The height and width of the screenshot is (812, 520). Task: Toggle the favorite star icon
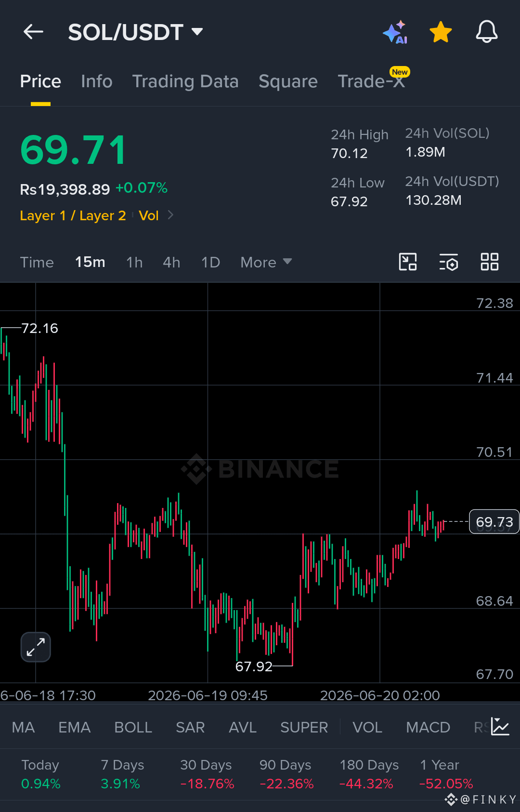(441, 32)
